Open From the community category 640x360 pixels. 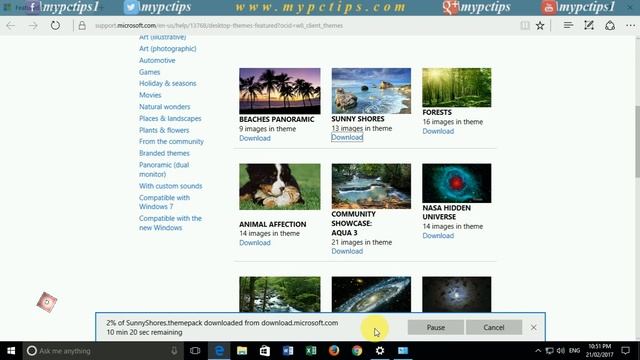[x=171, y=142]
